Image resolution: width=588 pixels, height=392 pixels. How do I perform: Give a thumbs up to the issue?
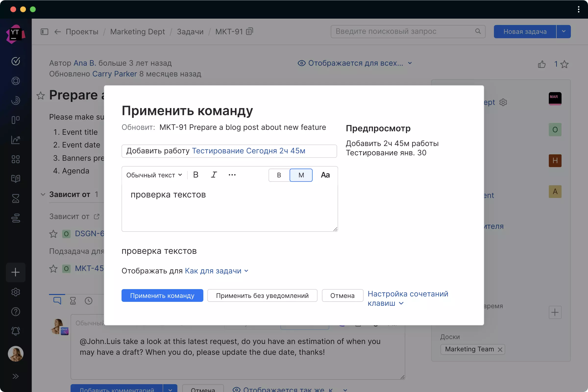542,64
